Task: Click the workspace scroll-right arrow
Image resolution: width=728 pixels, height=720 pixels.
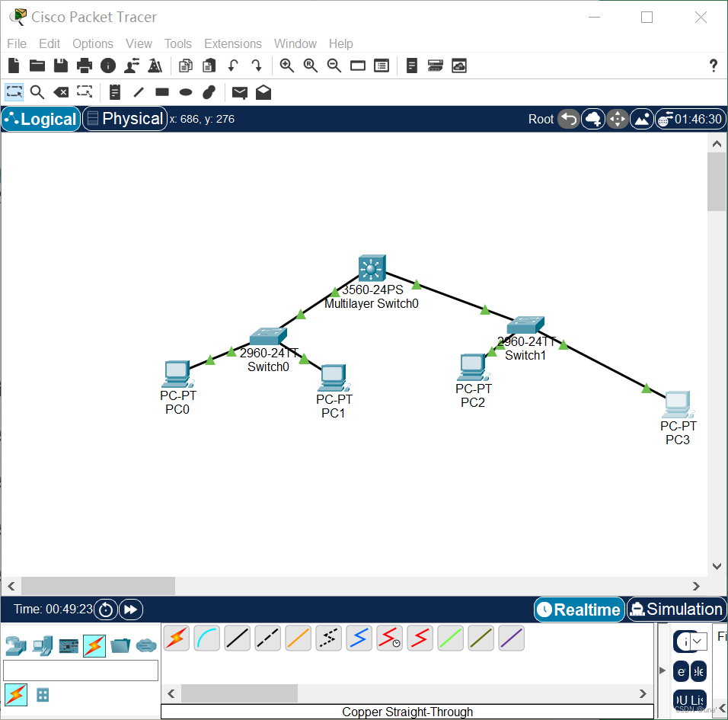Action: click(696, 586)
